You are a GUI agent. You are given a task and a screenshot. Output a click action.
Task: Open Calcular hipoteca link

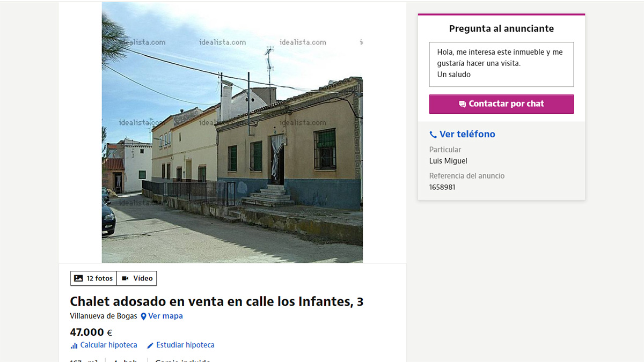(x=108, y=345)
